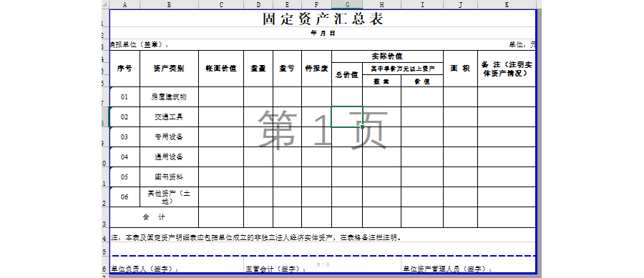The width and height of the screenshot is (644, 278).
Task: Select the 盘亏 header cell
Action: 287,69
